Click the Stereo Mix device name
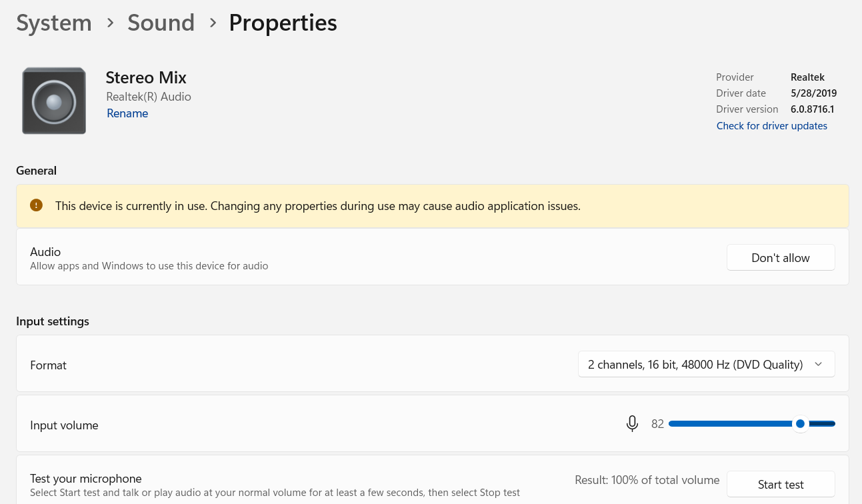 point(146,77)
